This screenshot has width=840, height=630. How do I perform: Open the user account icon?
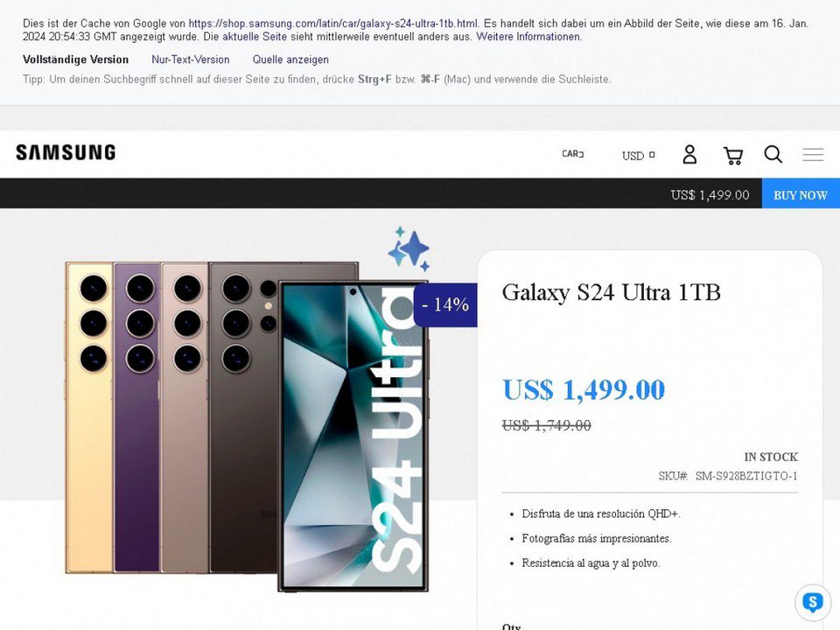pos(689,154)
